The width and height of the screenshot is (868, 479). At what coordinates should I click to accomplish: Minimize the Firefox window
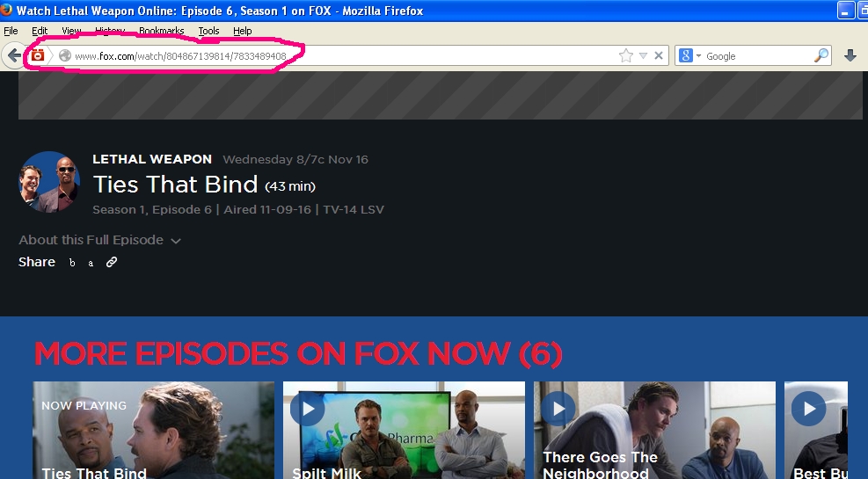pos(845,11)
